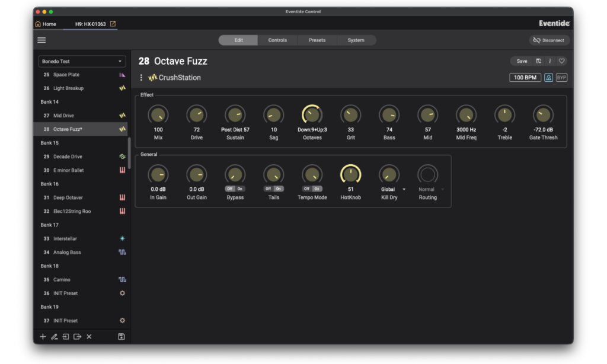Click the preset list scrollbar
Screen dimensions: 607x364
(129, 152)
